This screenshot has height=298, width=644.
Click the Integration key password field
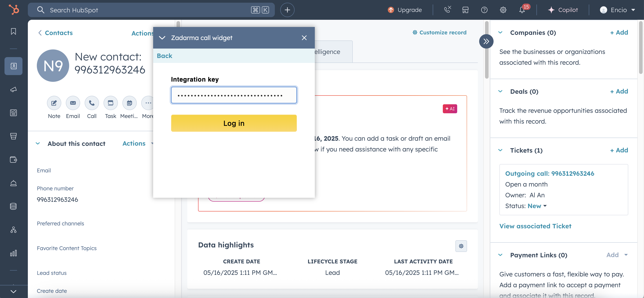234,95
